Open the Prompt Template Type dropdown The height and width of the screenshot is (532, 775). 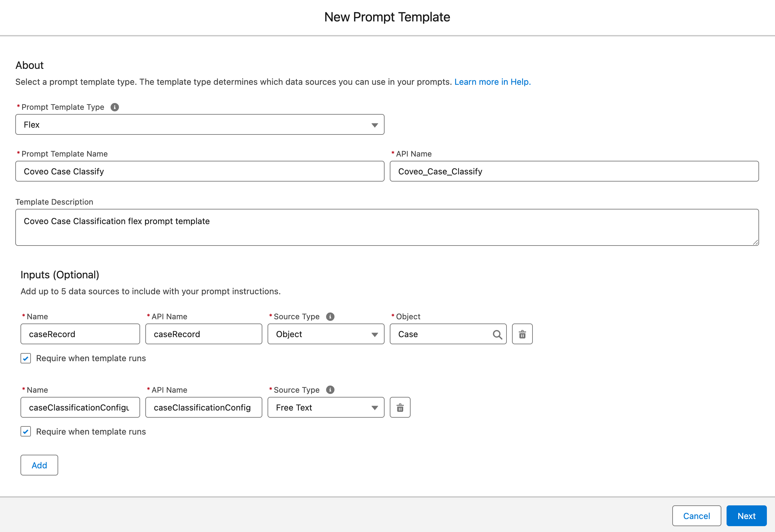[x=200, y=125]
